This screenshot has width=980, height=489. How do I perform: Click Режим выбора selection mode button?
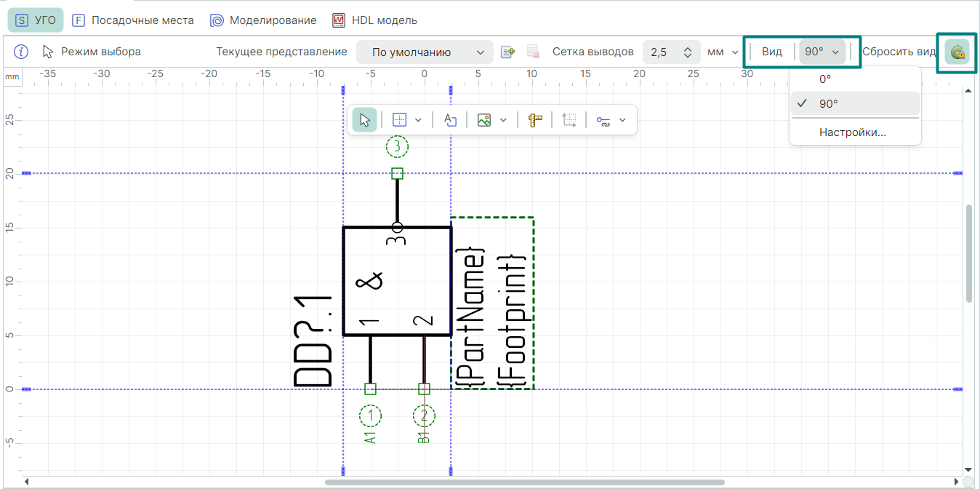[92, 52]
